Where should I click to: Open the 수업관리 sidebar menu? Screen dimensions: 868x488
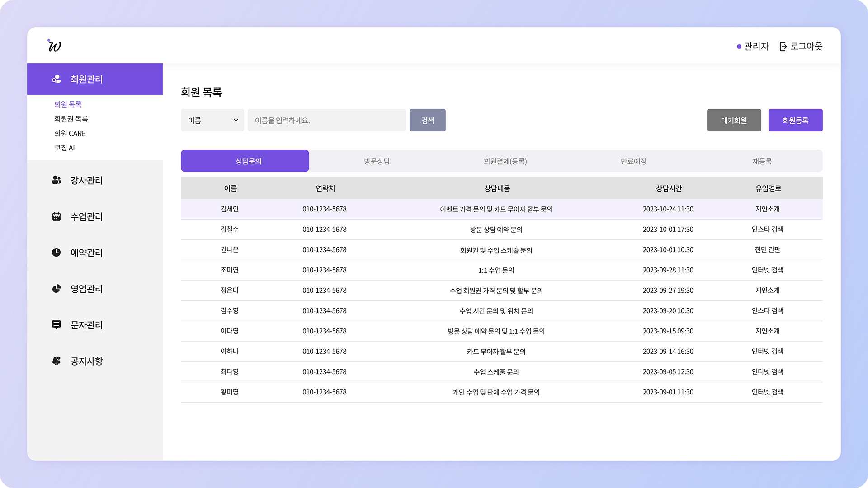pyautogui.click(x=95, y=216)
